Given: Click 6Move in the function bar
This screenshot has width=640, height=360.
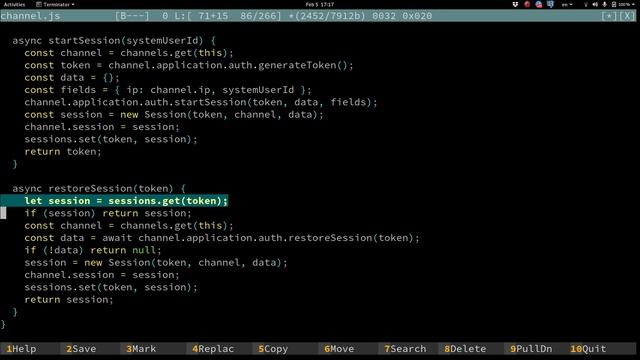Looking at the screenshot, I should coord(339,349).
